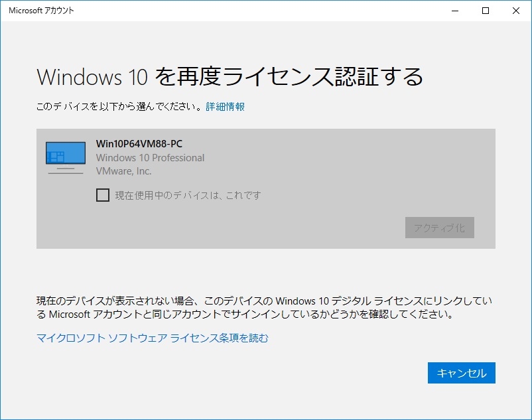This screenshot has width=532, height=420.
Task: Maximize the Microsoft アカウント window
Action: point(486,11)
